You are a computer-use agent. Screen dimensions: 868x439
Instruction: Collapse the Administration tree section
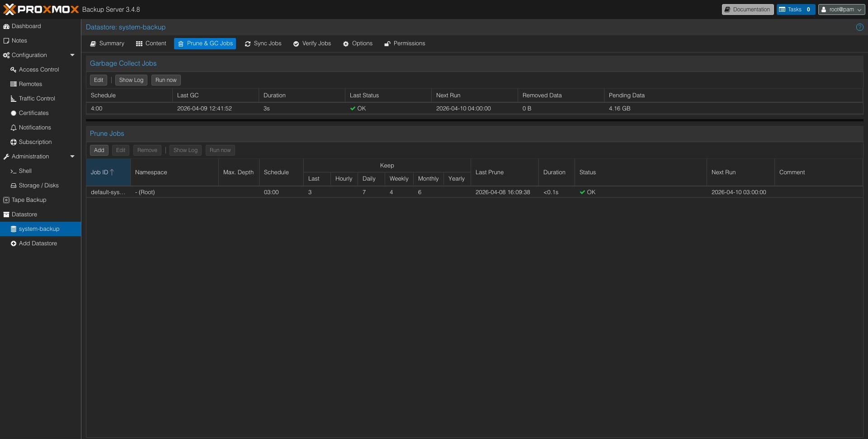pyautogui.click(x=72, y=157)
